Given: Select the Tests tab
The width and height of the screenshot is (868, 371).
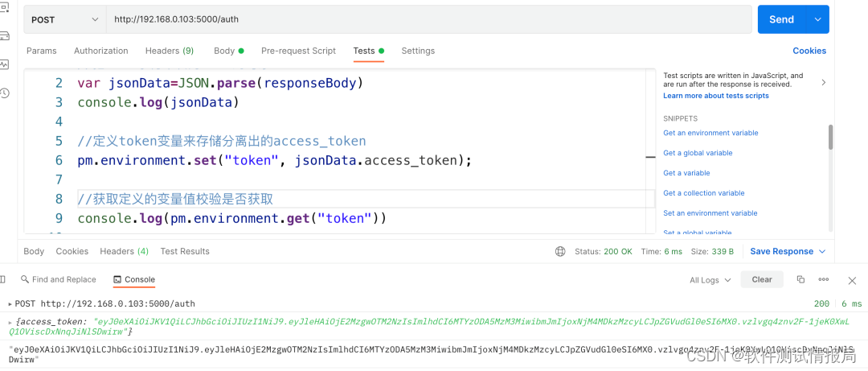Looking at the screenshot, I should point(368,51).
